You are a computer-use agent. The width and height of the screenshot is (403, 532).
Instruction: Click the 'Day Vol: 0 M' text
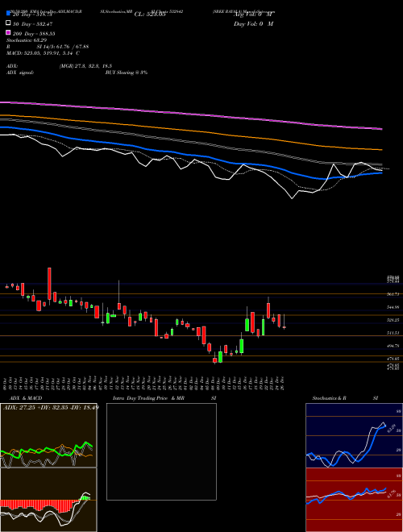click(x=253, y=24)
